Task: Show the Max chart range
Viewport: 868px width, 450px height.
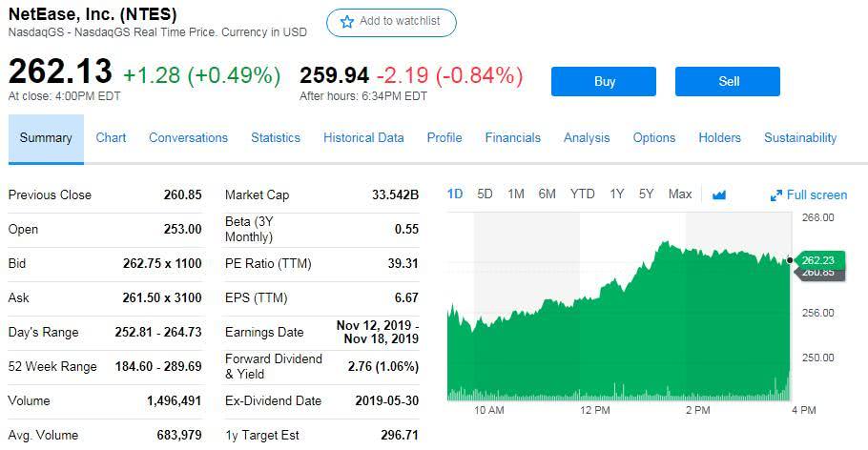Action: click(x=680, y=194)
